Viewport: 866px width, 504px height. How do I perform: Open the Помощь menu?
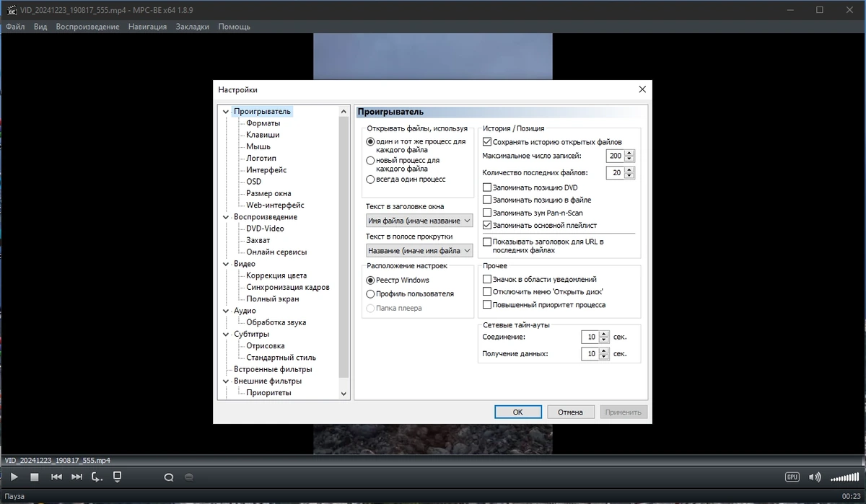click(x=234, y=27)
